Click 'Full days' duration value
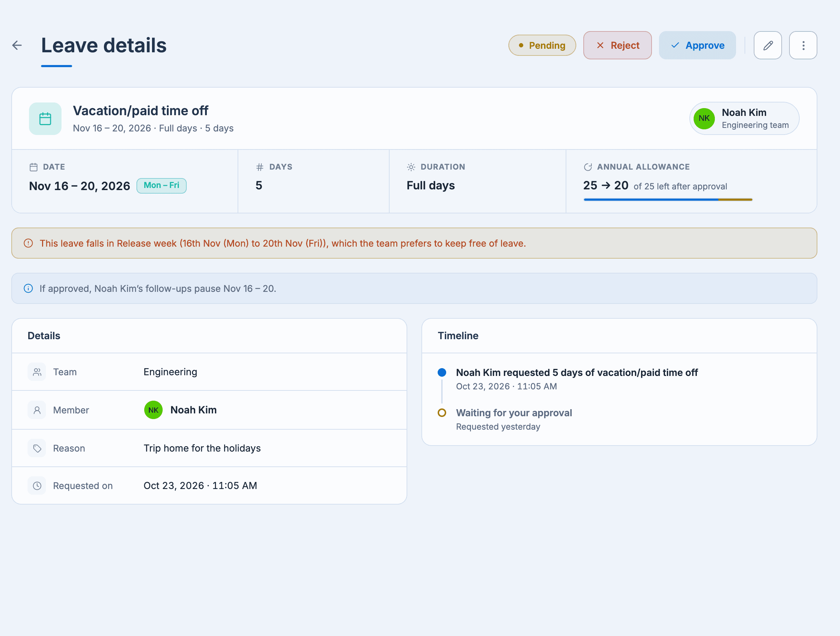 [x=431, y=185]
